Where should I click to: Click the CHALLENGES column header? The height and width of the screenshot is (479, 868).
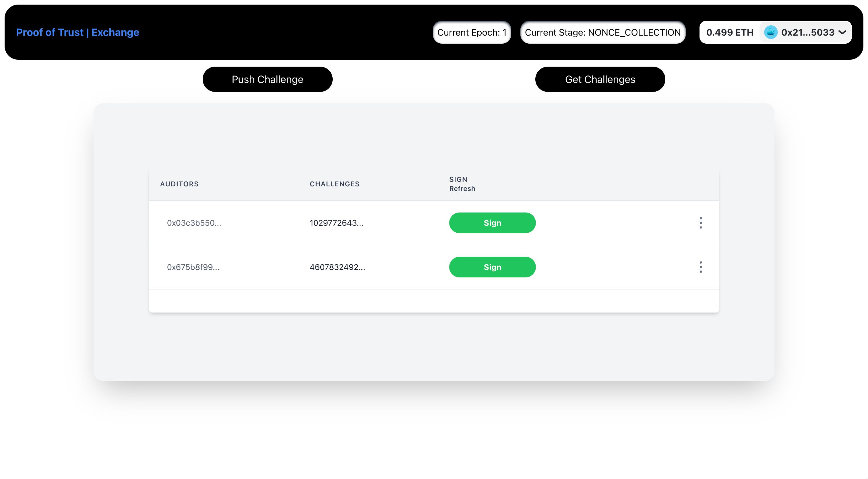335,184
